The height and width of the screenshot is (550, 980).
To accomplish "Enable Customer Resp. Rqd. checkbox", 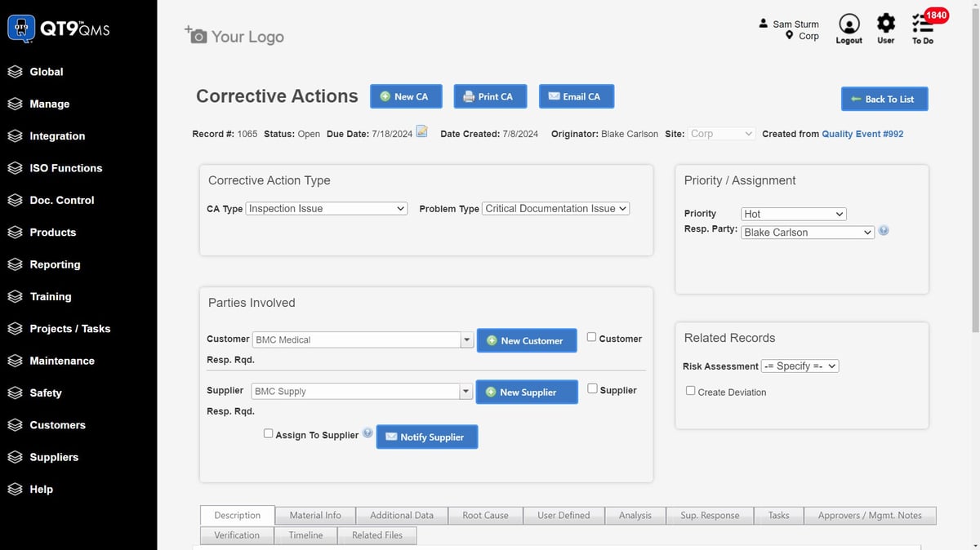I will click(x=591, y=337).
